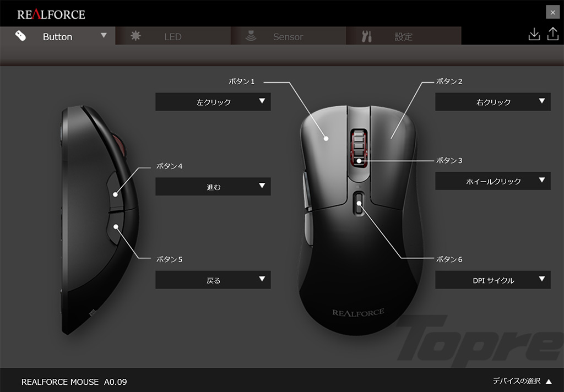Click the scroll wheel on the mouse image
Screen dimensions: 564x392
(359, 148)
